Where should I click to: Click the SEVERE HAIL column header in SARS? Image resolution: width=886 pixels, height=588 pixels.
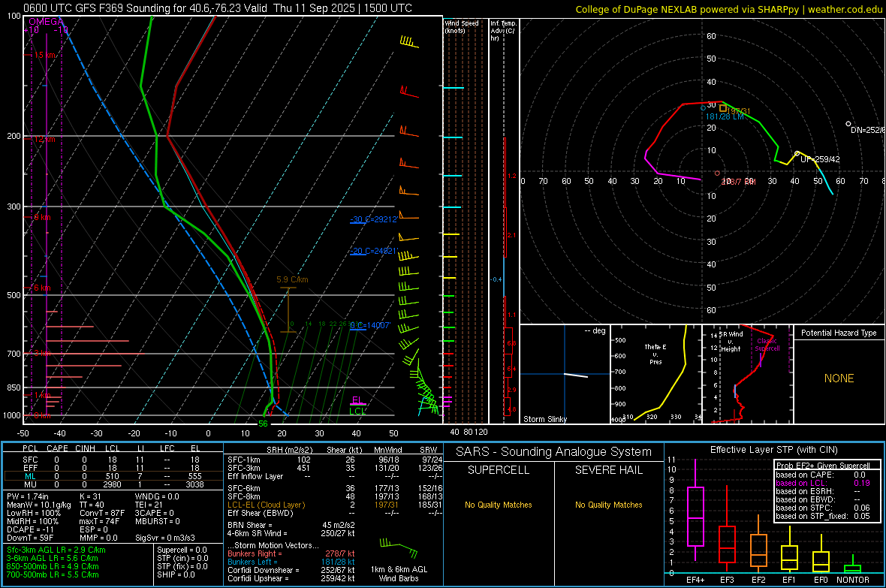[x=608, y=470]
